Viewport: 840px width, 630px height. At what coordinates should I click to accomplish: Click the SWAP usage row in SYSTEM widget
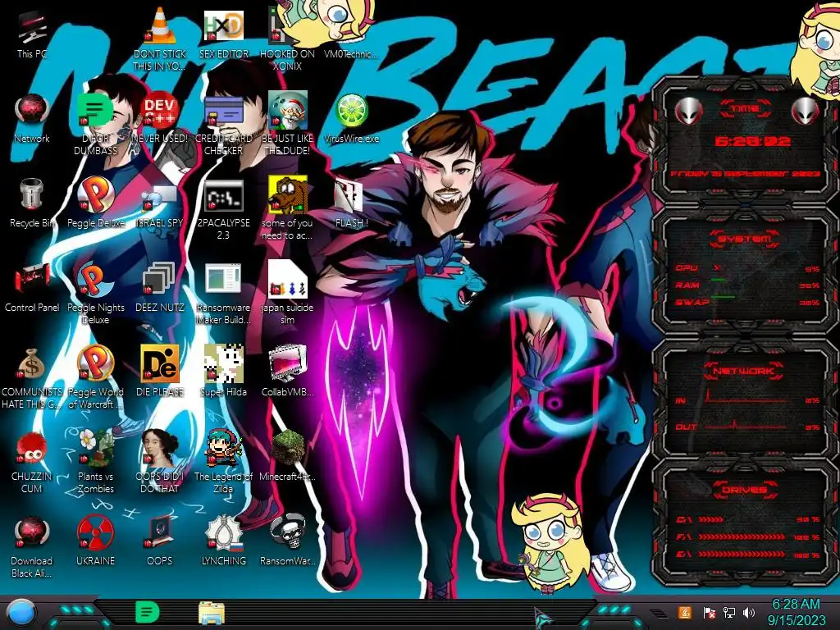point(747,302)
